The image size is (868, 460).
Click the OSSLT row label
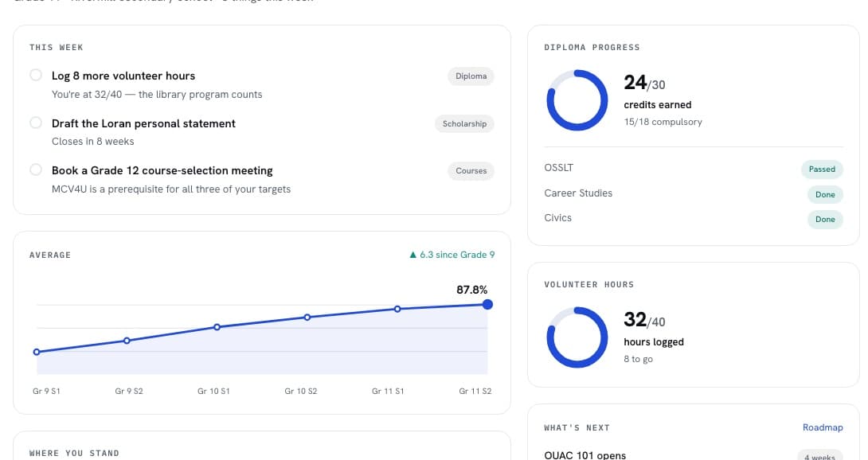[x=558, y=168]
